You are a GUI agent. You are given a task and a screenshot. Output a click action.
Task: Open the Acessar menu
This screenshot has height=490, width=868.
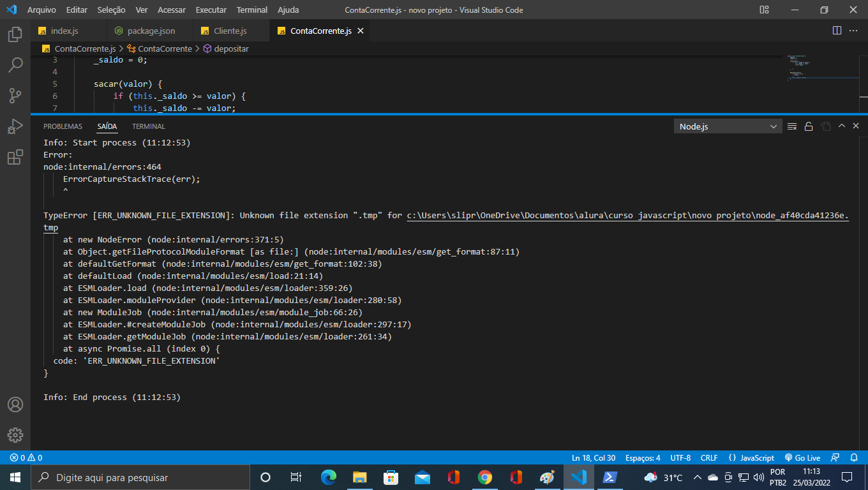[x=172, y=10]
